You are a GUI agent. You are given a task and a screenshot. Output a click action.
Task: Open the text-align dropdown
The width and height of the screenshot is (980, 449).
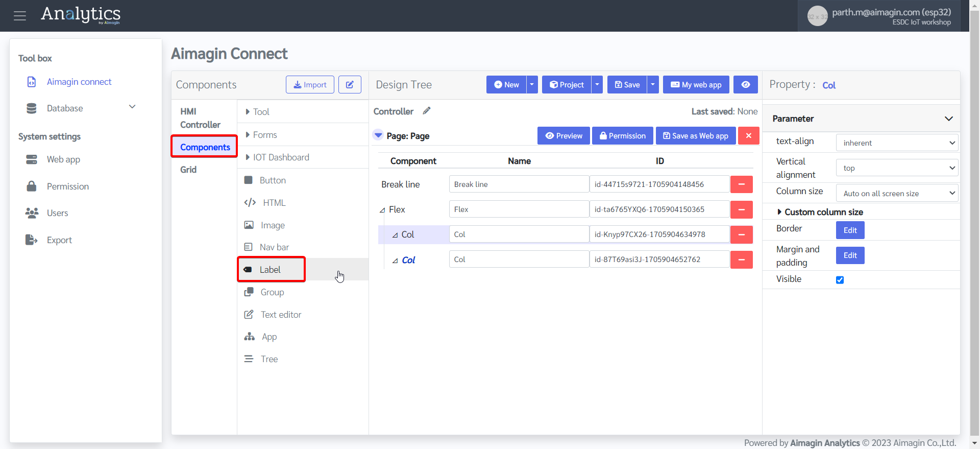coord(897,143)
